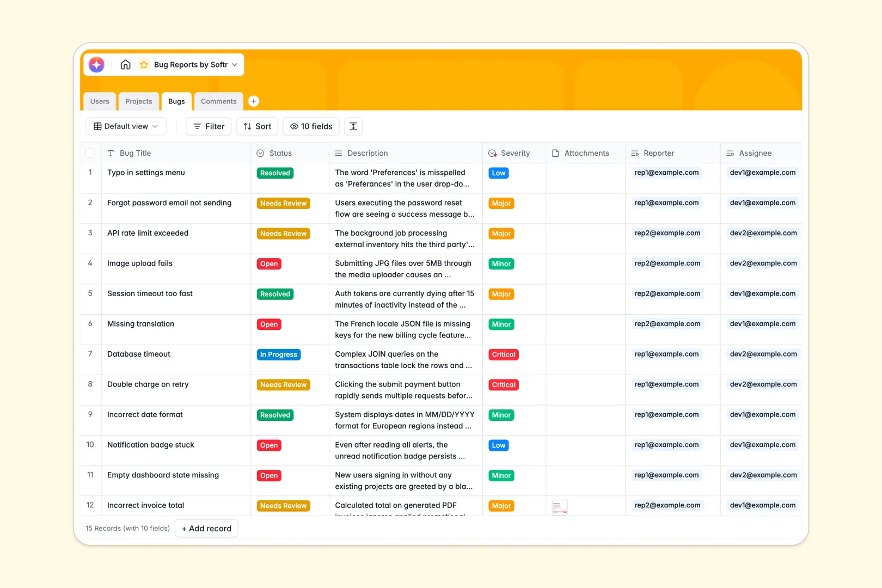Open the Comments tab
This screenshot has width=882, height=588.
tap(219, 101)
